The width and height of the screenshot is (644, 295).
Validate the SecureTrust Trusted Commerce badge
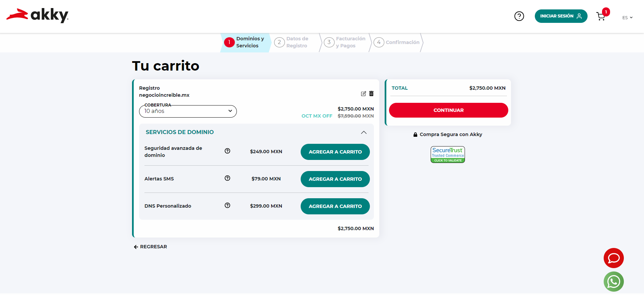coord(447,155)
